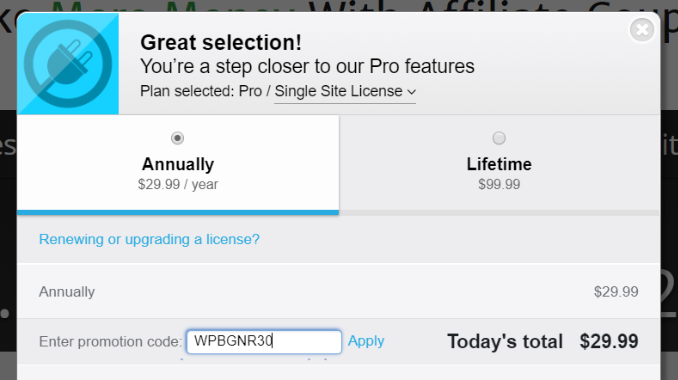
Task: Select the Annually radio button
Action: pos(177,138)
